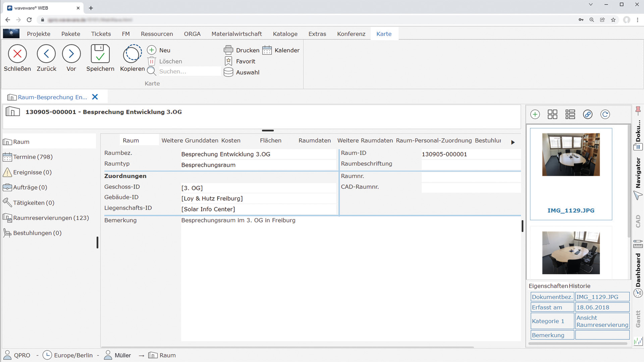Expand the Dashboard side panel
This screenshot has width=644, height=362.
638,270
